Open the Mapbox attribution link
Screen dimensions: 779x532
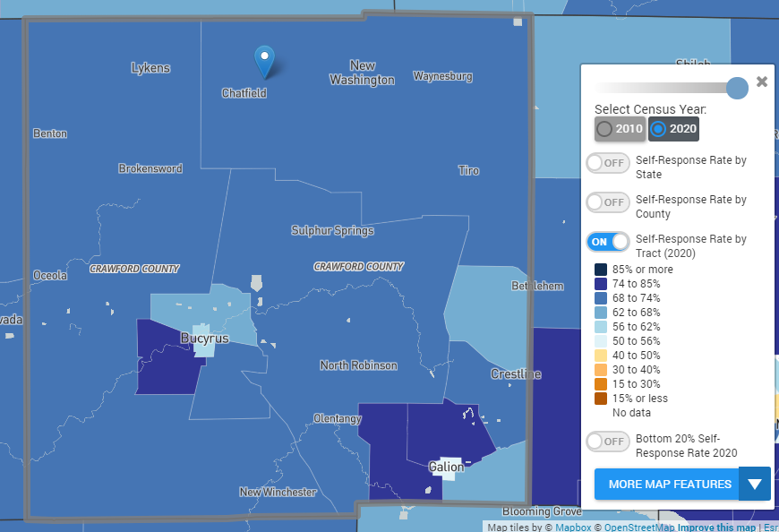tap(573, 528)
